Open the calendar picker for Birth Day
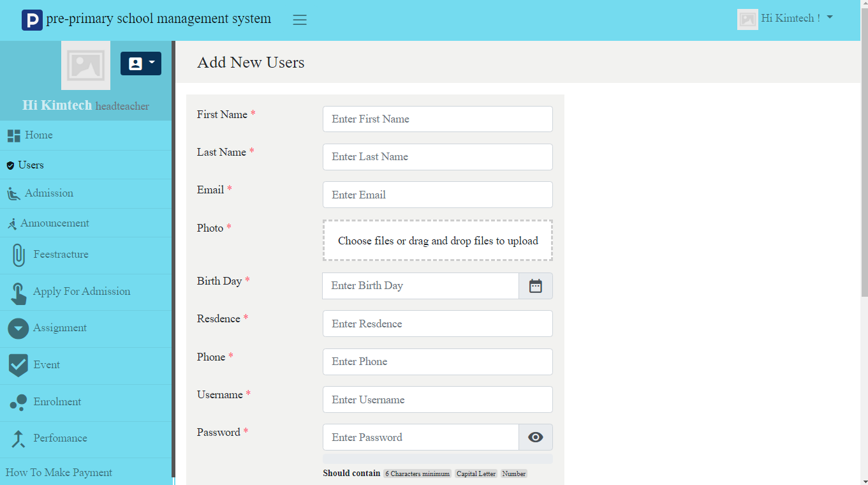Viewport: 868px width, 485px height. pos(535,285)
